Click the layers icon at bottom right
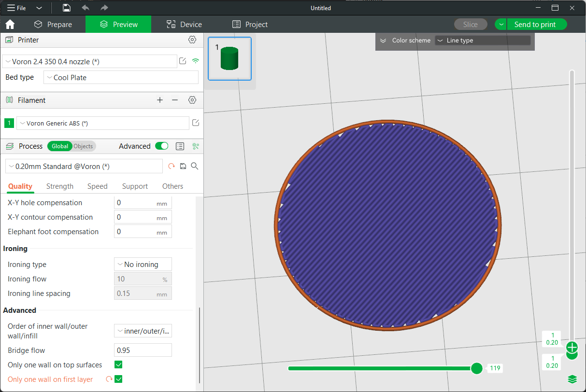 pos(572,379)
